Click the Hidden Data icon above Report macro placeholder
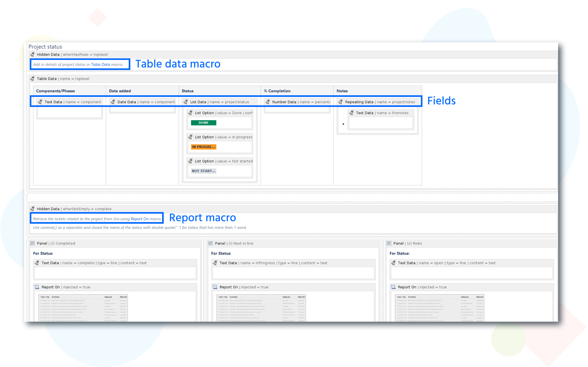 point(32,209)
